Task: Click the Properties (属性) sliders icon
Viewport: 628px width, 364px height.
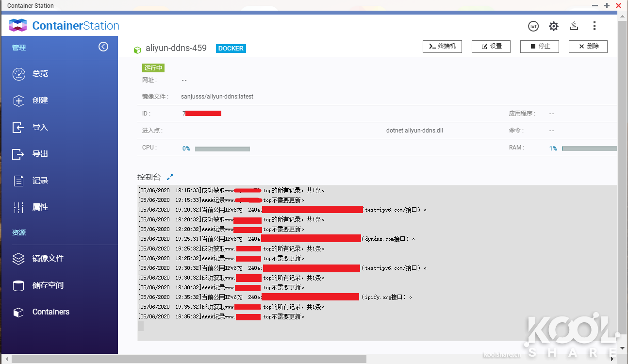Action: pos(18,207)
